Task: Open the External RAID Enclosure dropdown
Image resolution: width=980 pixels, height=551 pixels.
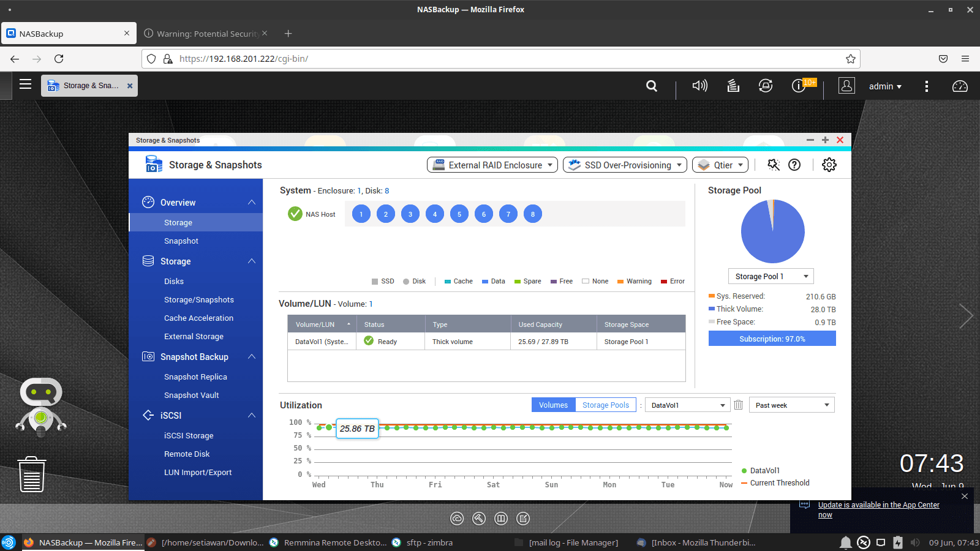Action: tap(492, 165)
